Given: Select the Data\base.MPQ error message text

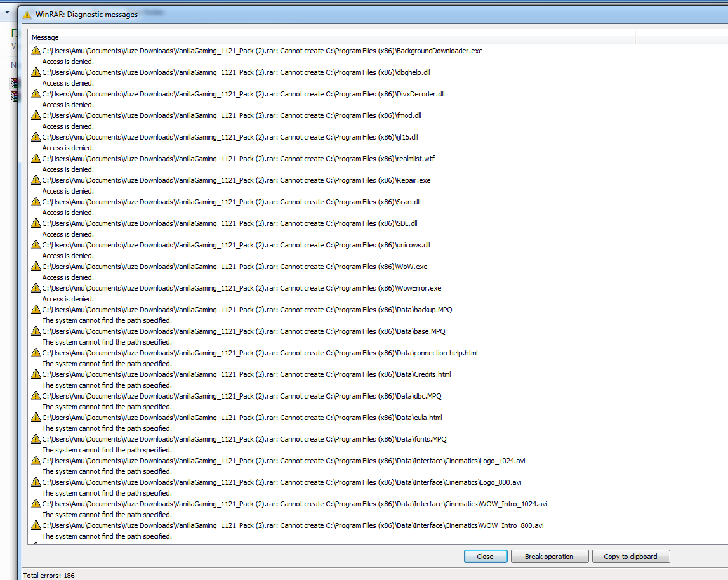Looking at the screenshot, I should (244, 331).
